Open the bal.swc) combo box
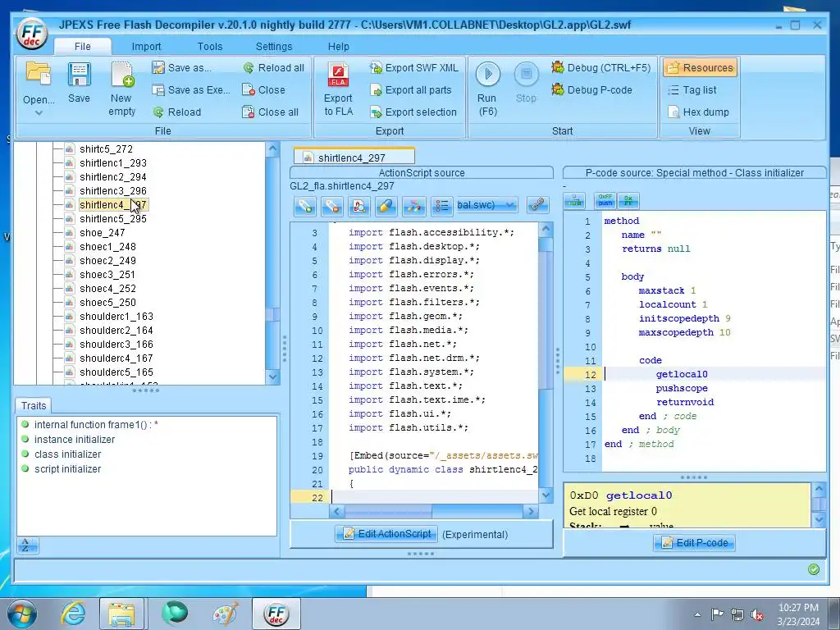Image resolution: width=840 pixels, height=630 pixels. [x=486, y=204]
